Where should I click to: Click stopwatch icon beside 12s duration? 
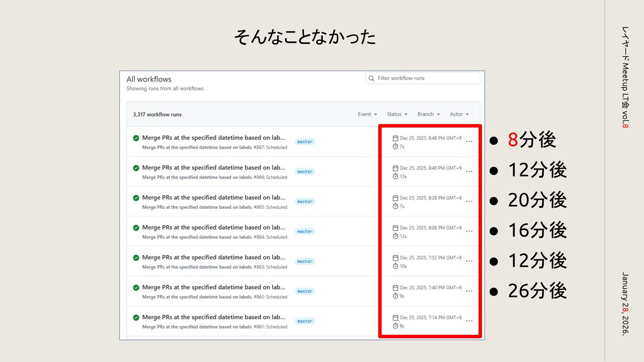395,236
